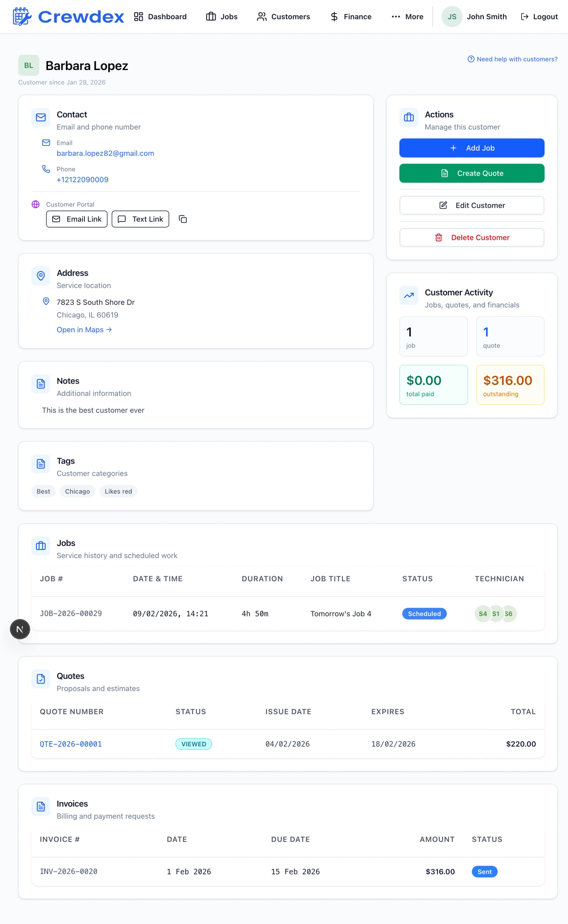
Task: Copy the customer portal link
Action: point(183,219)
